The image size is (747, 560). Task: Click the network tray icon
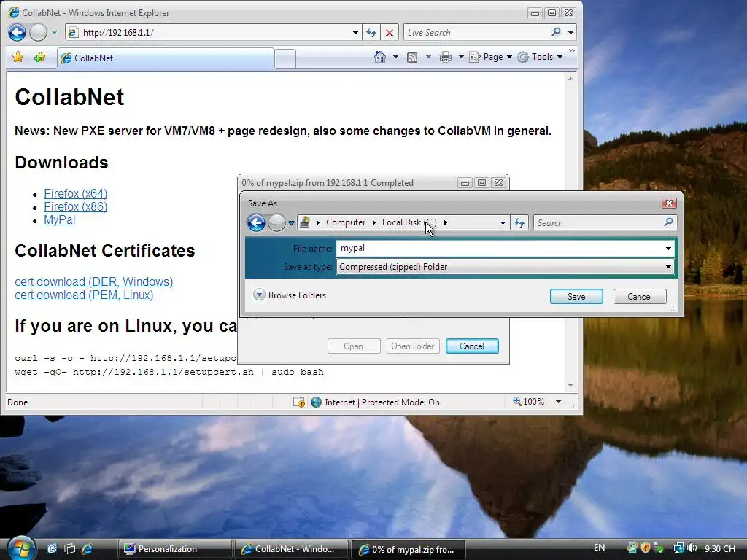pos(679,548)
